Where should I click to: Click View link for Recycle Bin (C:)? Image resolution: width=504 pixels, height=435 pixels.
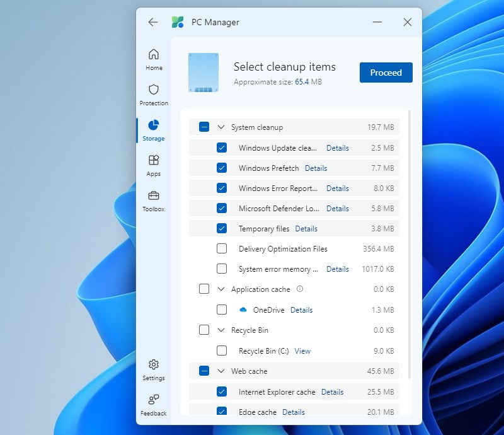click(x=302, y=351)
